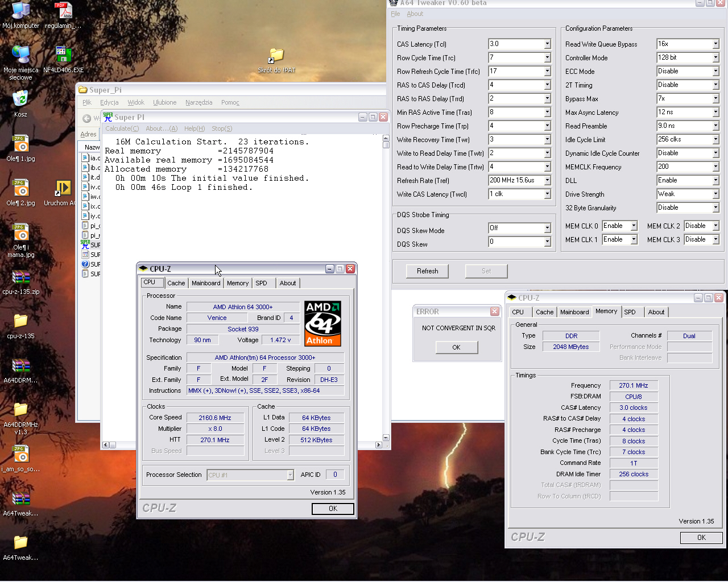Expand the Refresh Rate (Tref) dropdown
The image size is (728, 582).
pos(547,180)
